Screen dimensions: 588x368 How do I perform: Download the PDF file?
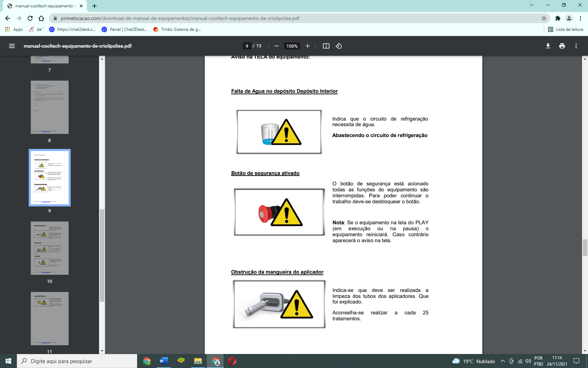[548, 46]
